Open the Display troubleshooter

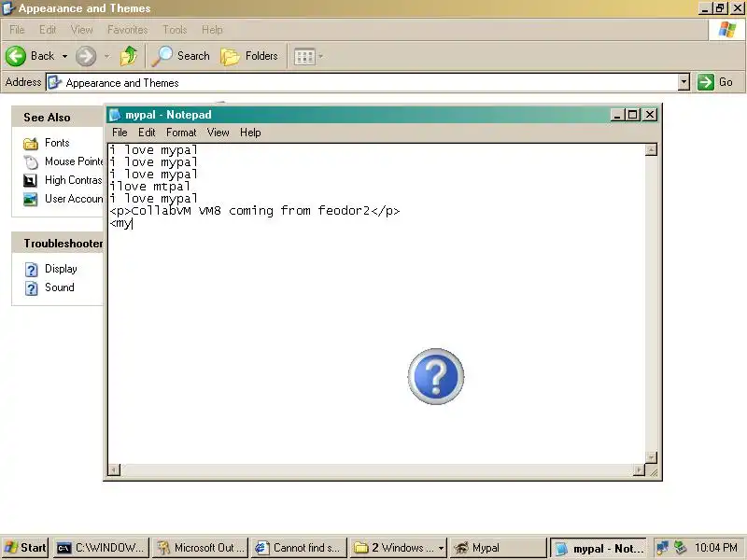61,269
